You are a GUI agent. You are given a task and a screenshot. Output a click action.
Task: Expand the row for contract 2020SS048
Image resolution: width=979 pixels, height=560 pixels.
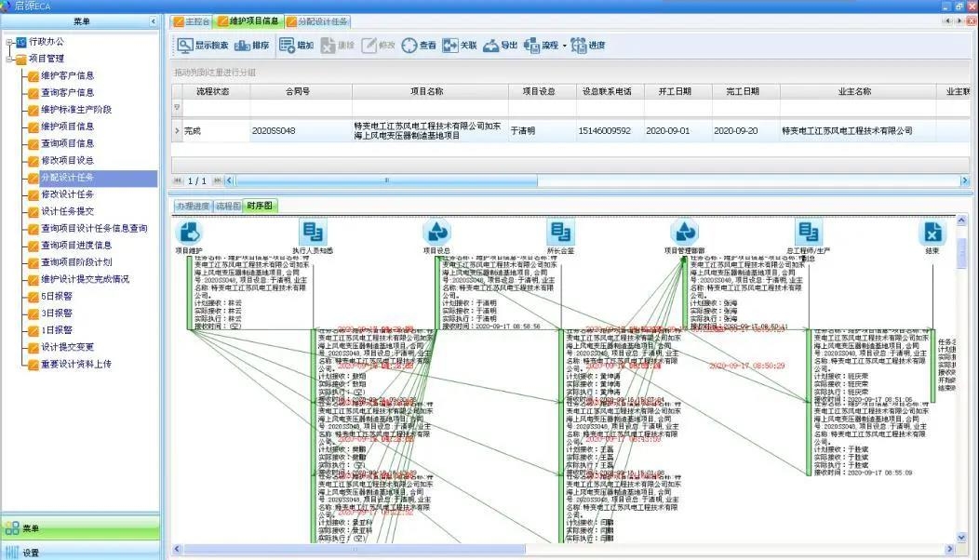[177, 131]
